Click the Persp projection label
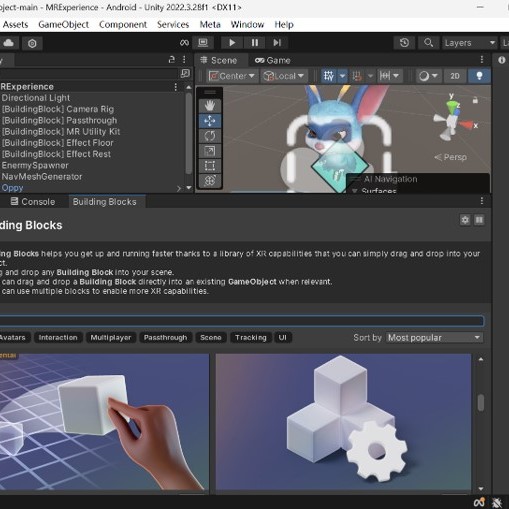The image size is (509, 509). click(451, 157)
